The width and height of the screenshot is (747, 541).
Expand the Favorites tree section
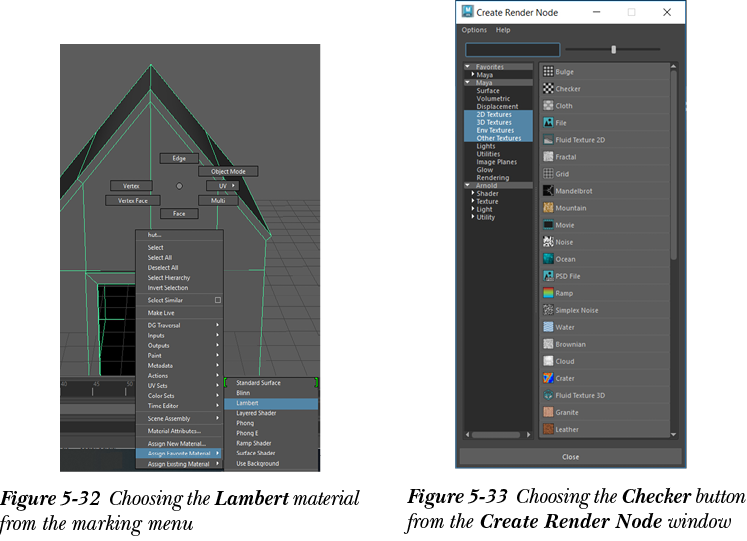(467, 67)
